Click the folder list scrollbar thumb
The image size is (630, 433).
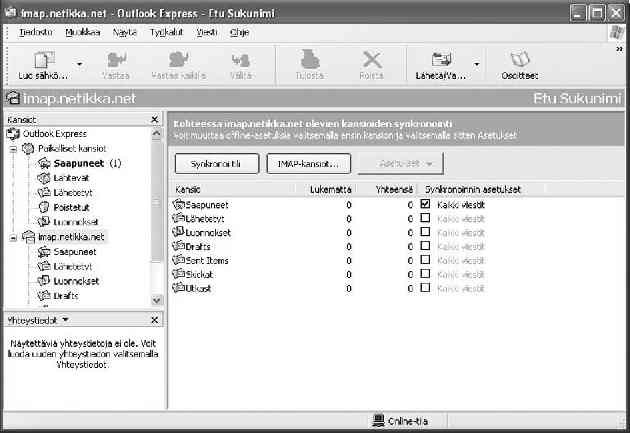pyautogui.click(x=157, y=201)
